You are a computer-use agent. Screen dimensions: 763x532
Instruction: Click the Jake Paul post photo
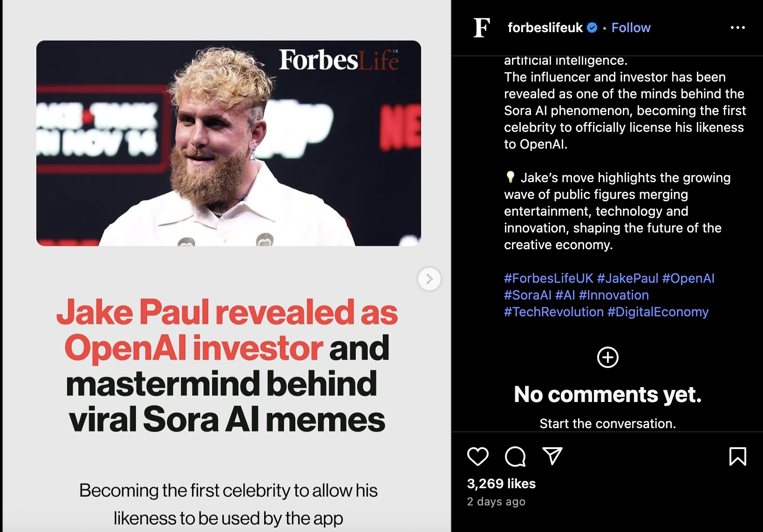click(228, 143)
